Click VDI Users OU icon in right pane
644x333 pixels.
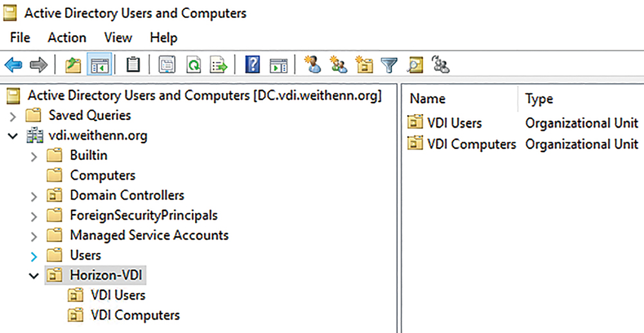(x=415, y=122)
